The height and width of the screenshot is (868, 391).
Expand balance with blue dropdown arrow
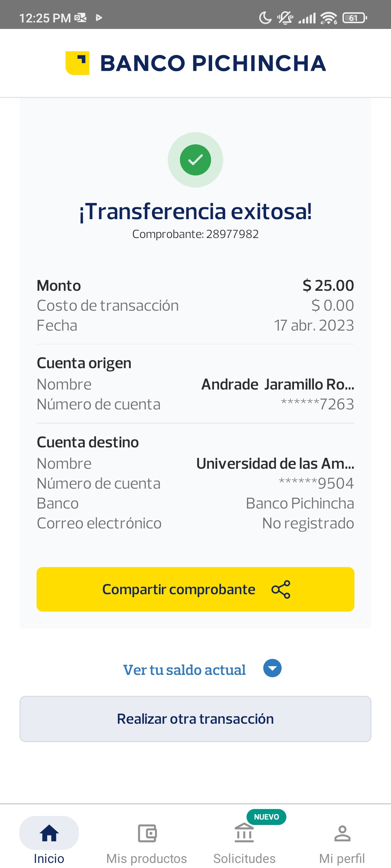pos(272,668)
